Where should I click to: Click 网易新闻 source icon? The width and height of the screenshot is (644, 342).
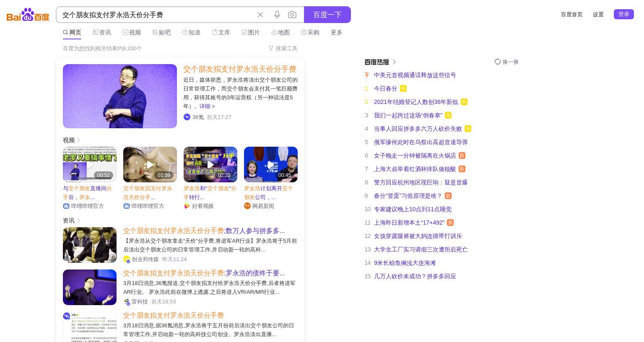247,206
